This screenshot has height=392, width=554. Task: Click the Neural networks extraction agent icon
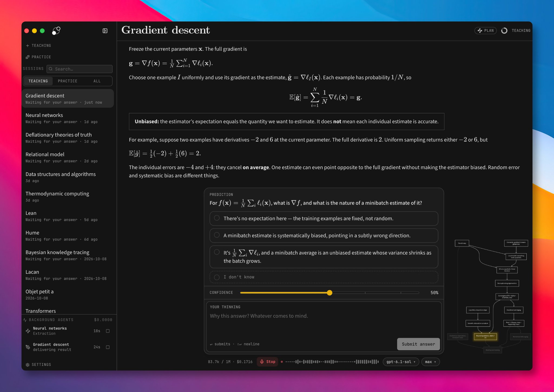(28, 331)
